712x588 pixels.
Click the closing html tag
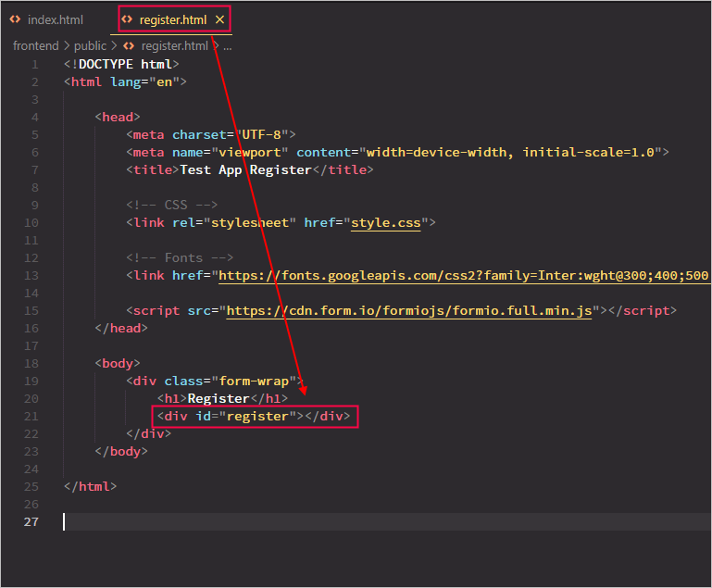91,487
